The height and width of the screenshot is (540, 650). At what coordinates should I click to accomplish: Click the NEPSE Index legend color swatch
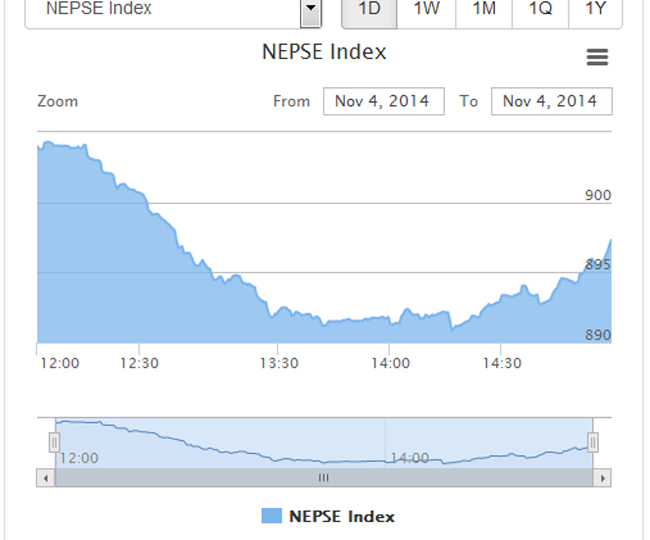pyautogui.click(x=272, y=516)
